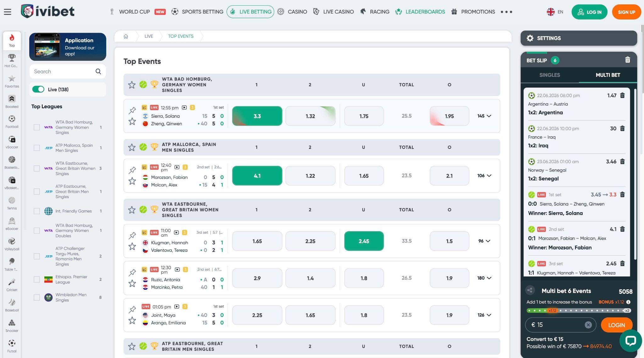Click the orange LOGIN bet slip button
This screenshot has height=358, width=644.
[616, 325]
